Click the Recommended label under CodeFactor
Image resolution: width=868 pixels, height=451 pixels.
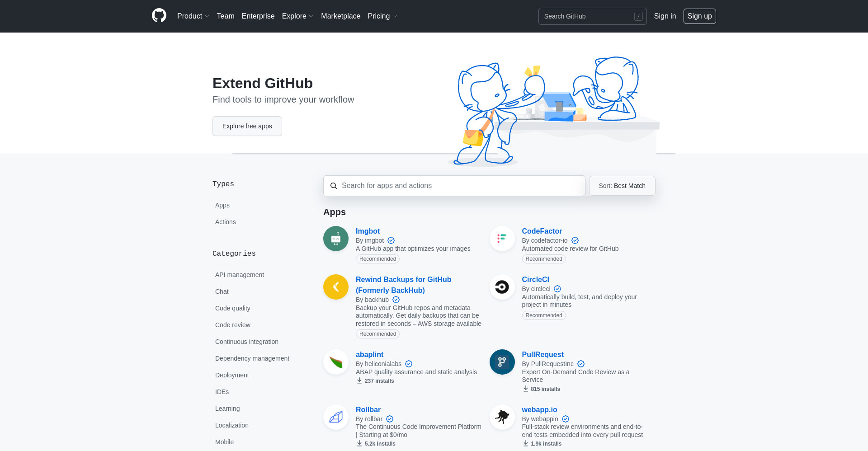[544, 259]
